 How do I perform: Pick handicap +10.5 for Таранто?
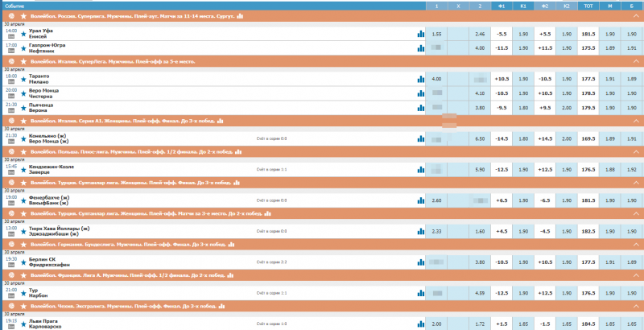[502, 79]
